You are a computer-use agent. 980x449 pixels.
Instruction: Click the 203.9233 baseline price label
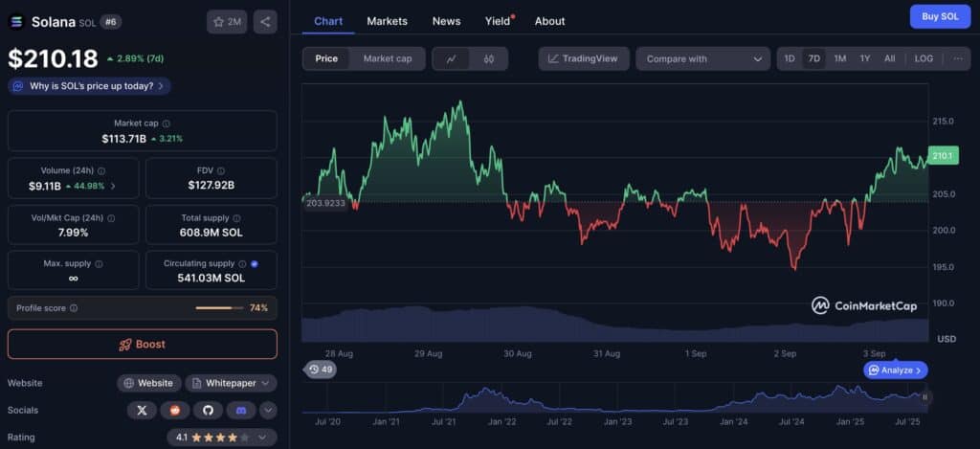click(325, 203)
